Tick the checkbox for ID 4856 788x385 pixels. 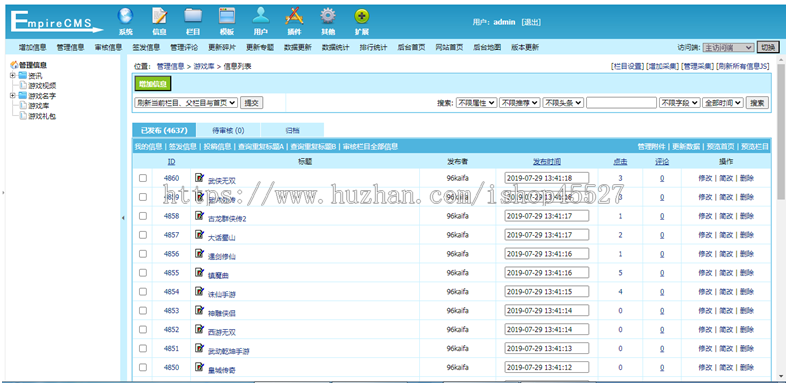(143, 254)
